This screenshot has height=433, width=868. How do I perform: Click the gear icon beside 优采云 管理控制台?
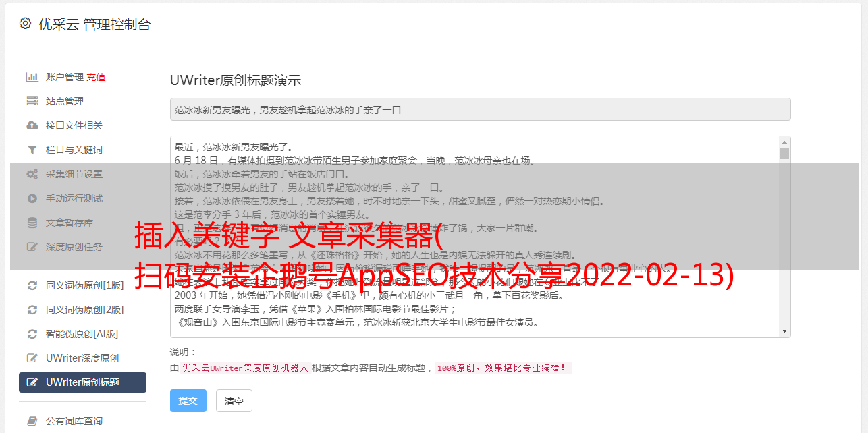point(25,24)
